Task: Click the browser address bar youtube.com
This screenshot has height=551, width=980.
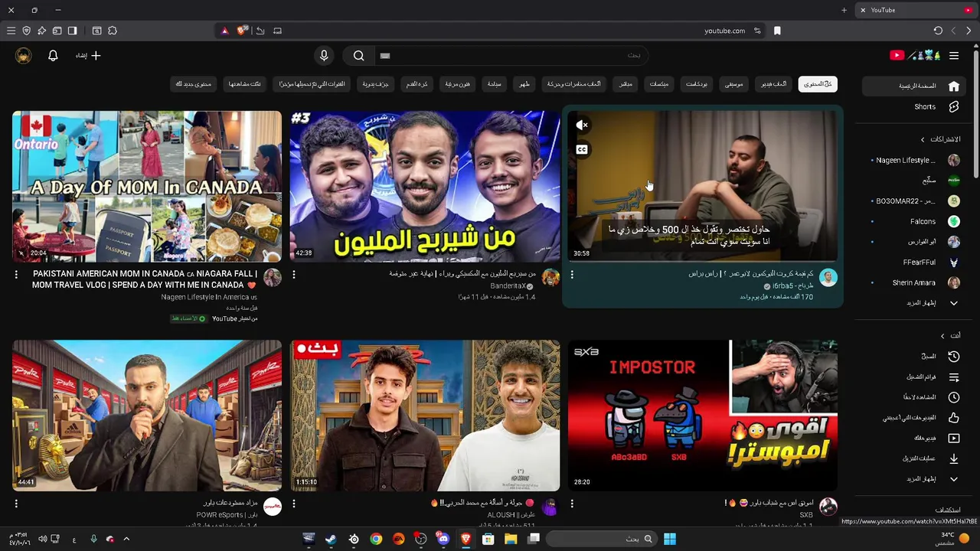Action: pyautogui.click(x=724, y=31)
